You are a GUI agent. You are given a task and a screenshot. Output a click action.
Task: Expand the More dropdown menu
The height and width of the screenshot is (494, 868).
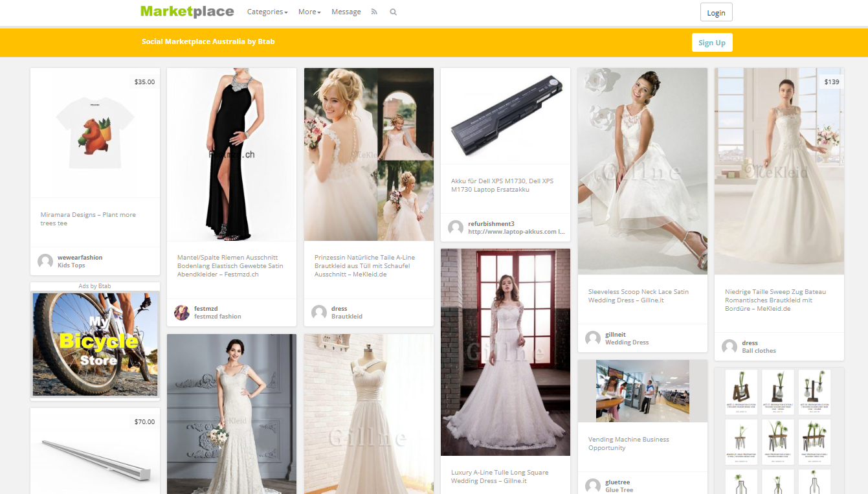(309, 12)
